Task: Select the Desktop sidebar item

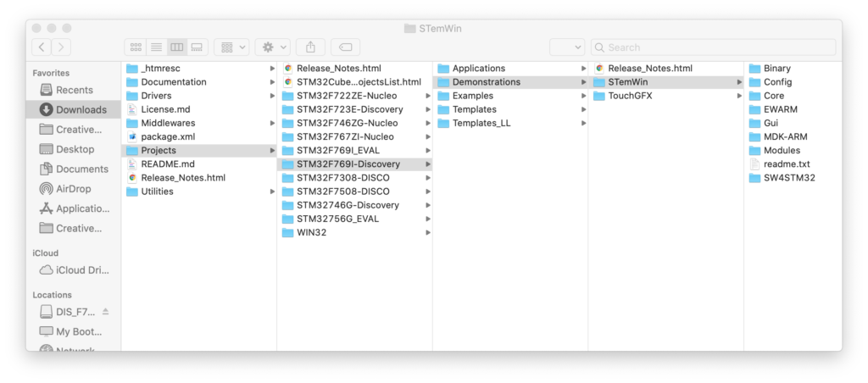Action: [x=75, y=149]
